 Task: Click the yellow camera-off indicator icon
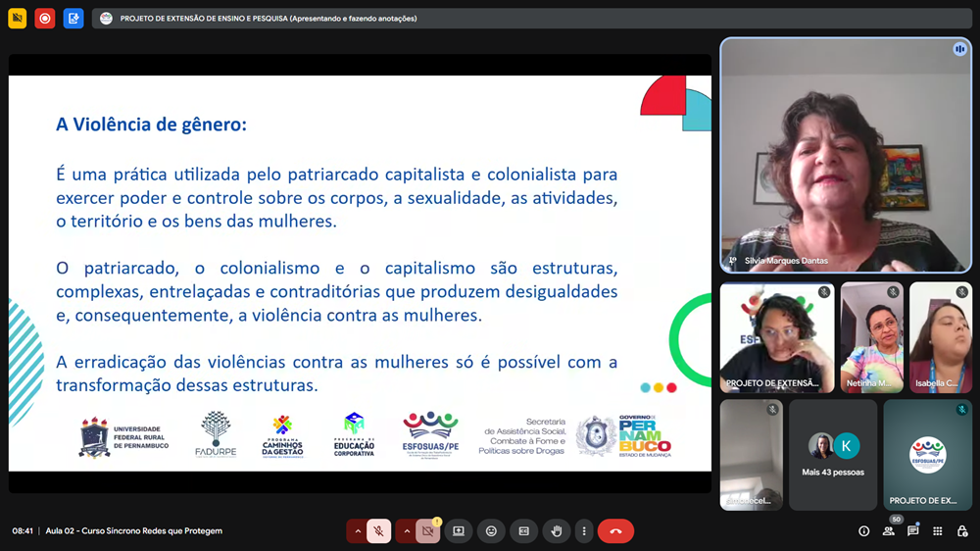coord(17,18)
